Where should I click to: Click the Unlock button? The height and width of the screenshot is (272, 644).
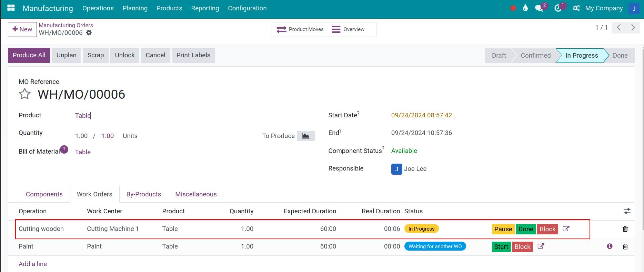click(125, 55)
